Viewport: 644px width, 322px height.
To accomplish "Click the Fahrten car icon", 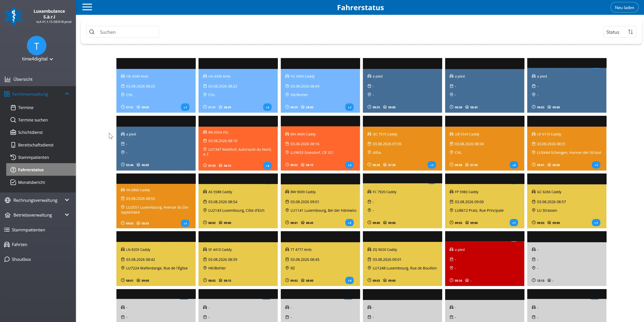I will pyautogui.click(x=7, y=244).
